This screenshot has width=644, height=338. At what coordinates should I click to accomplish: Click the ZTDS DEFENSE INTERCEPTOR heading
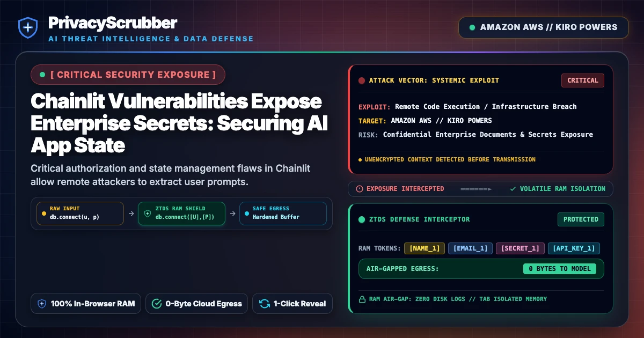point(419,219)
